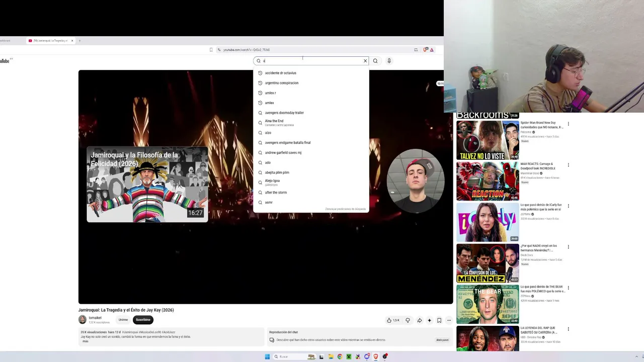Start voice search with the microphone icon
This screenshot has width=644, height=362.
pyautogui.click(x=389, y=61)
